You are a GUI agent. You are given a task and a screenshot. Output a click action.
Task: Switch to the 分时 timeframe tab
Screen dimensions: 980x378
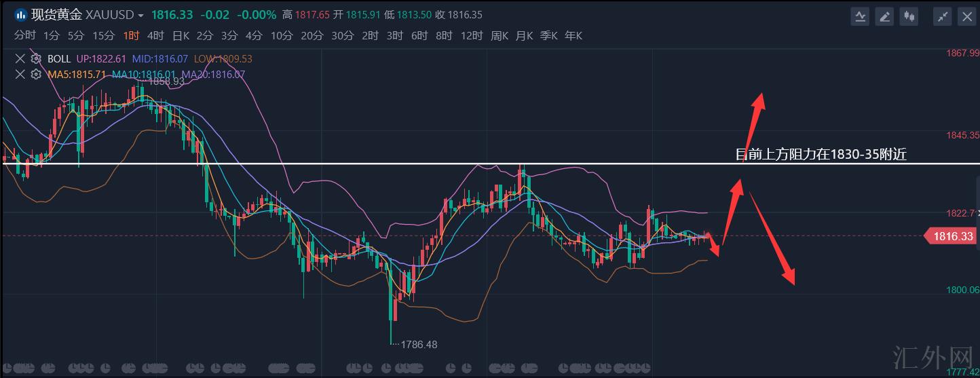(24, 36)
